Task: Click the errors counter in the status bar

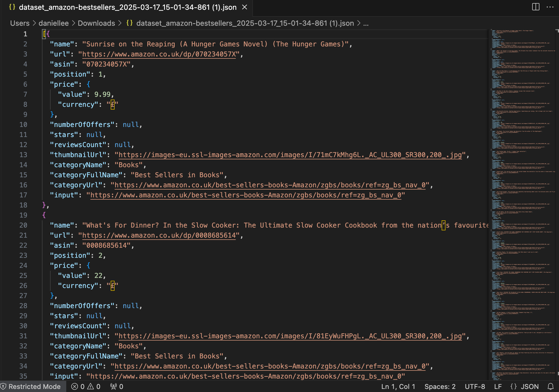Action: click(78, 386)
